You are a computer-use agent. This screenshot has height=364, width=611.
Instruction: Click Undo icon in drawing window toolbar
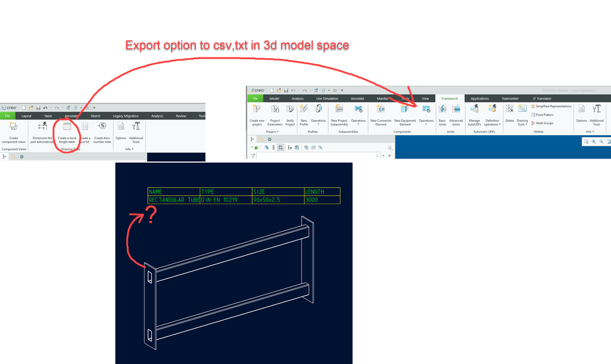pyautogui.click(x=45, y=108)
